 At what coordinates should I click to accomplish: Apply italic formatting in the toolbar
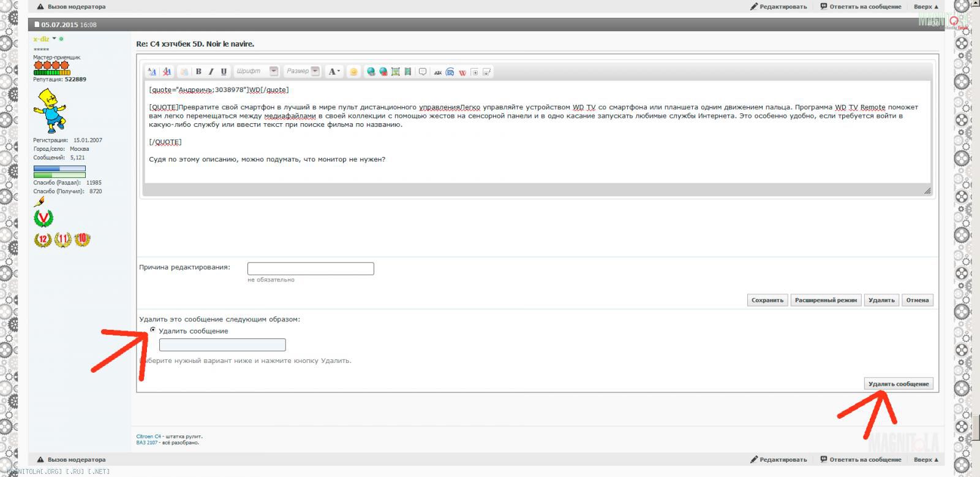click(211, 72)
